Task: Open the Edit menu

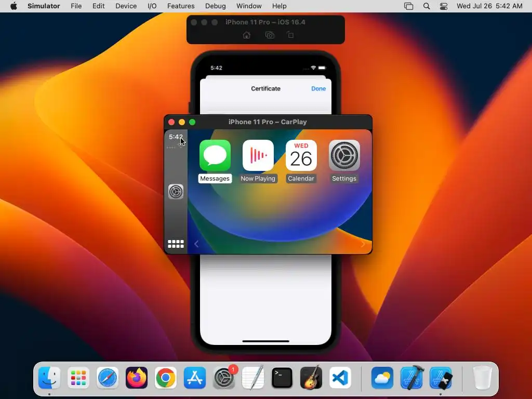Action: (x=98, y=6)
